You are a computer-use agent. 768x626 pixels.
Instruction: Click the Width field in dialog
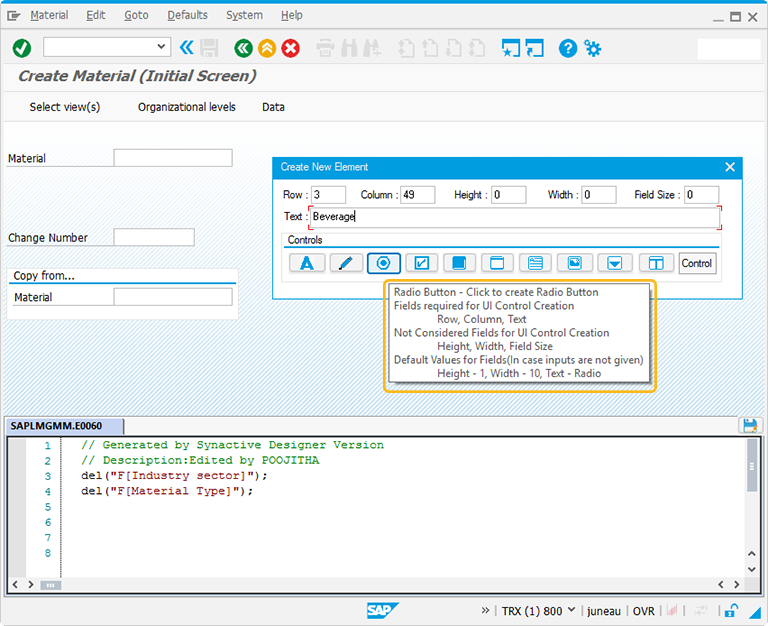(x=599, y=194)
